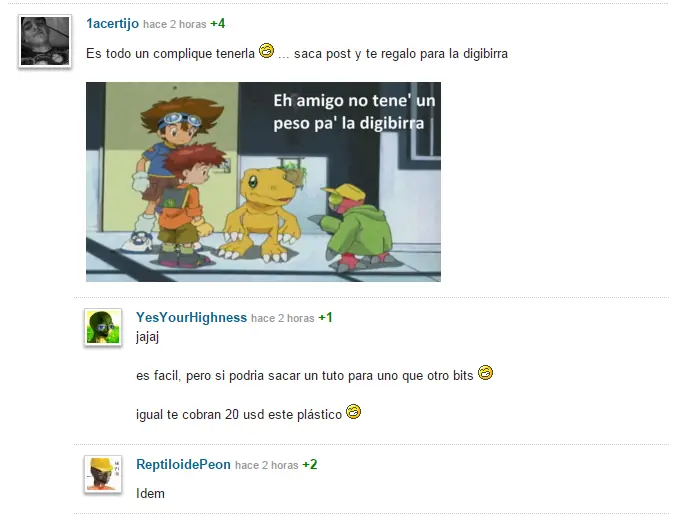The height and width of the screenshot is (515, 678).
Task: Open YesYourHighness green alien avatar
Action: (103, 327)
